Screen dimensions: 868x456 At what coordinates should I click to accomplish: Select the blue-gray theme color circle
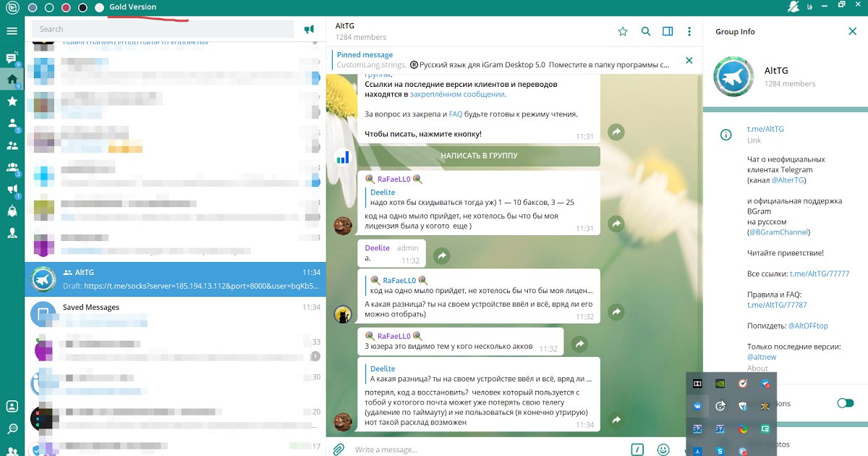coord(33,7)
